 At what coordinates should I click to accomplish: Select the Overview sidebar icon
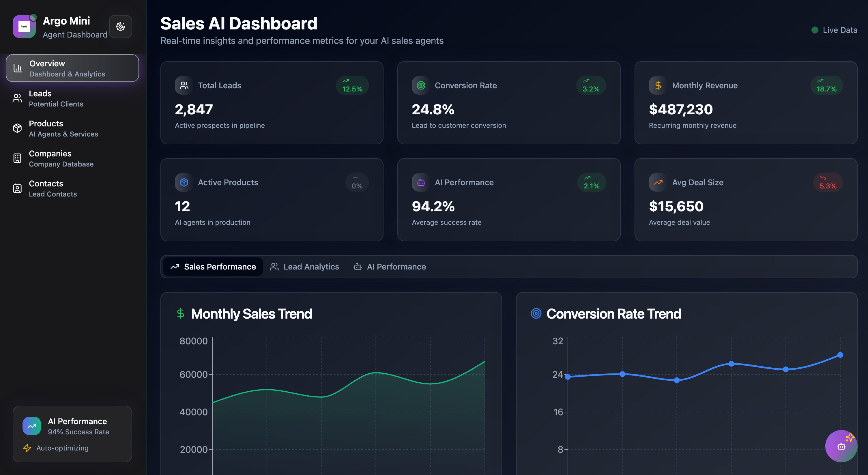(x=17, y=68)
